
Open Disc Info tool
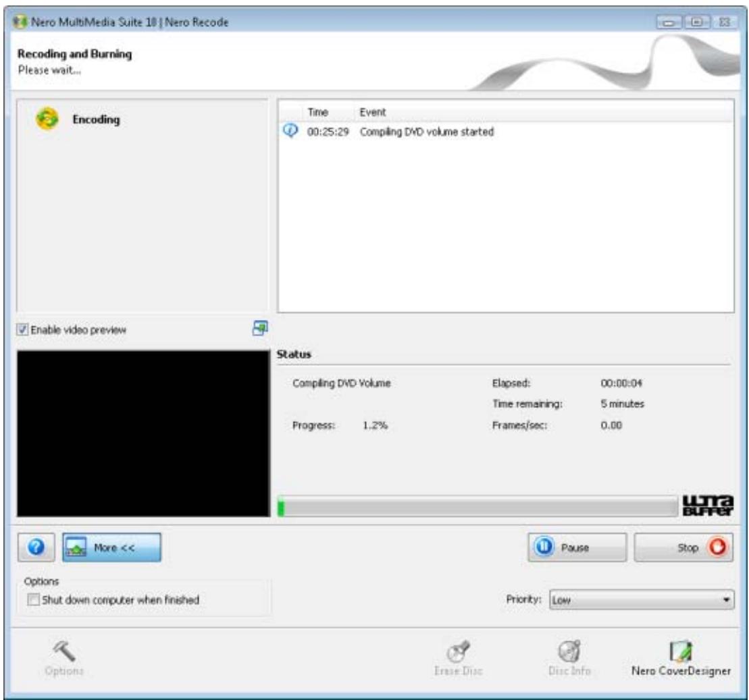tap(569, 658)
